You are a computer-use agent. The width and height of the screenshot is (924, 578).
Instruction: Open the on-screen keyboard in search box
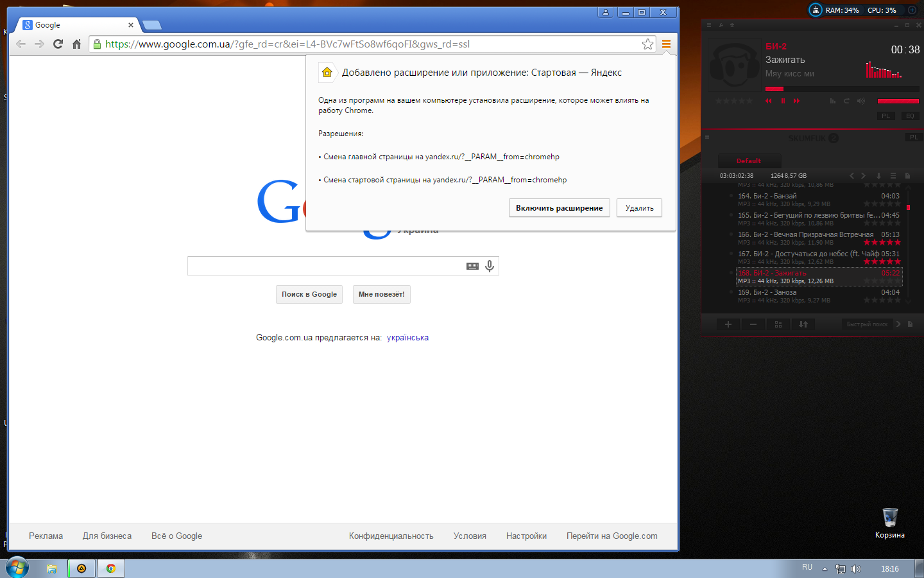(x=472, y=266)
